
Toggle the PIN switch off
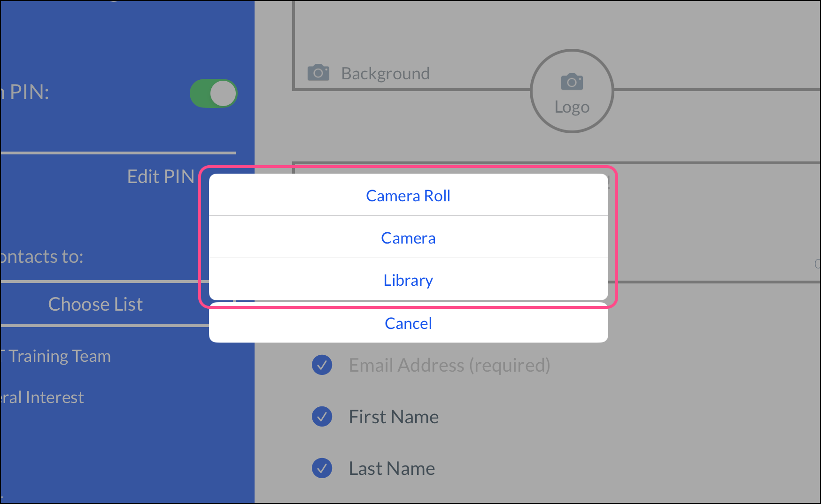[214, 93]
